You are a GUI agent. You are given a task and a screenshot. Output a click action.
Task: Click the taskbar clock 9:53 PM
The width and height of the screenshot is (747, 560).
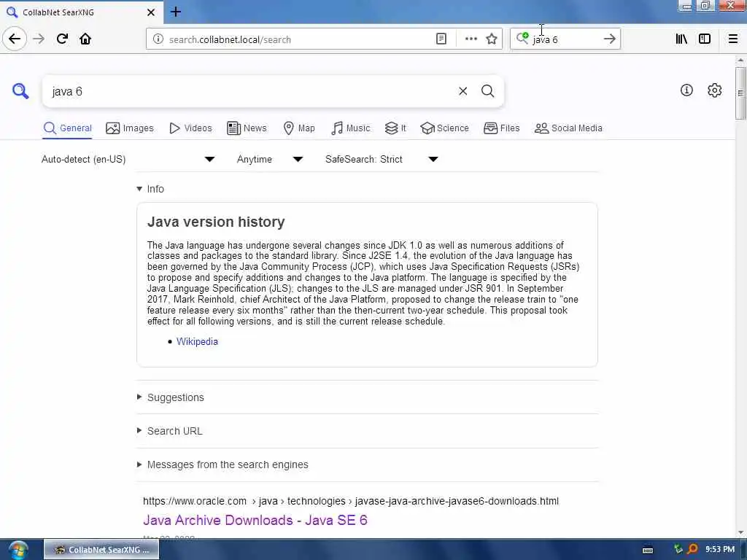tap(720, 550)
